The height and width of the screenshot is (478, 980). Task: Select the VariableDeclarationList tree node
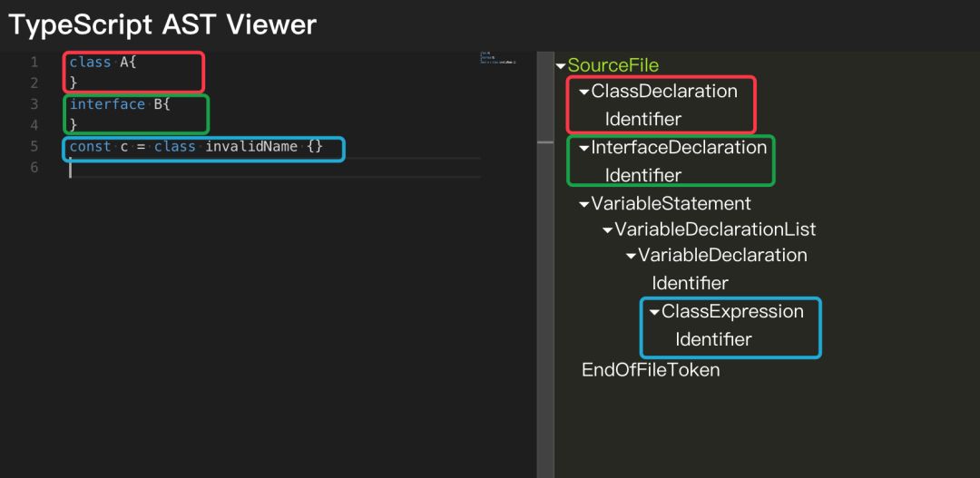point(715,229)
